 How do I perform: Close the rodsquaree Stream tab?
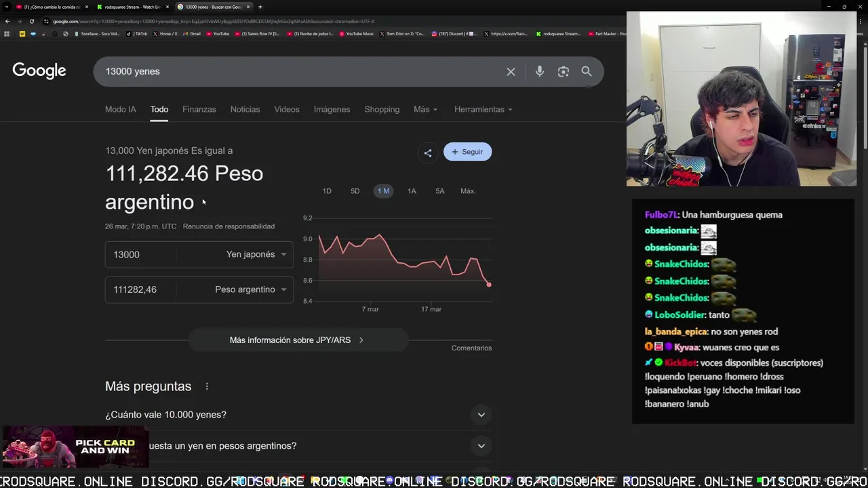pos(167,7)
